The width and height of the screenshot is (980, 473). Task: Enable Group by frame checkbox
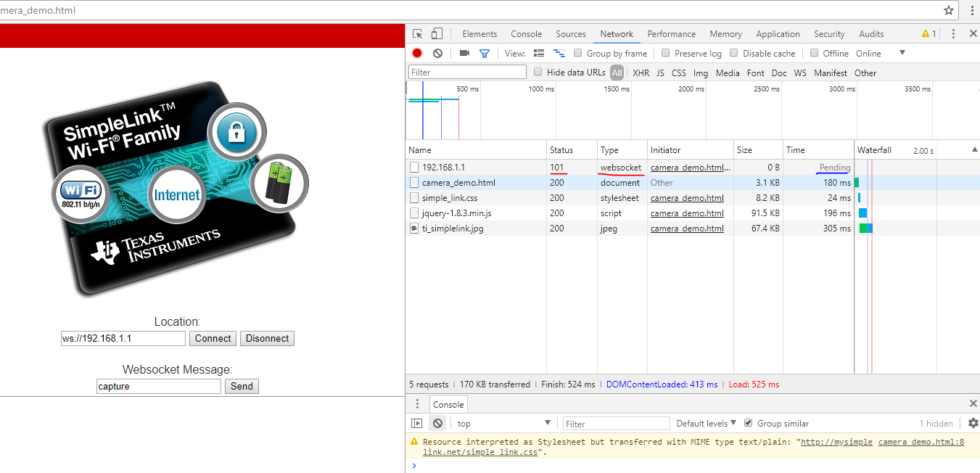click(x=578, y=53)
